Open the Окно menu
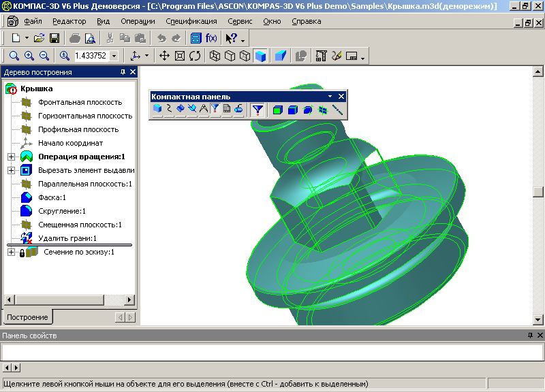Viewport: 545px width, 392px height. click(272, 22)
